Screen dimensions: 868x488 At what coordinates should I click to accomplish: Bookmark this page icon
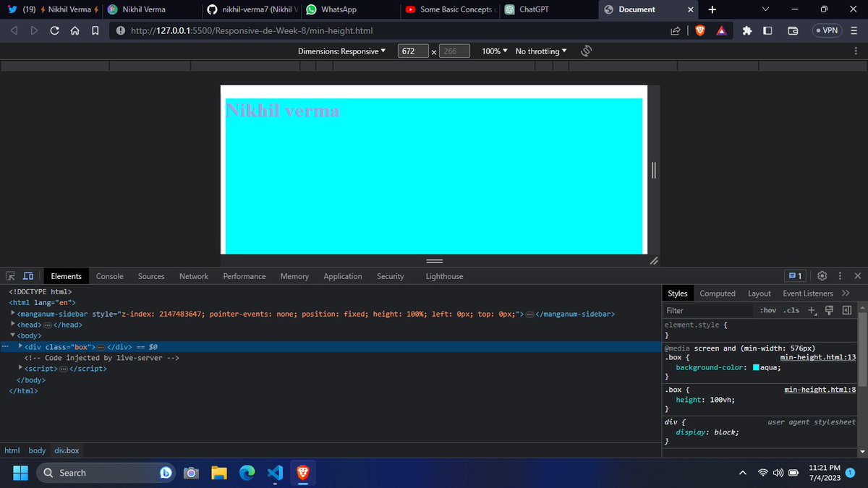95,31
